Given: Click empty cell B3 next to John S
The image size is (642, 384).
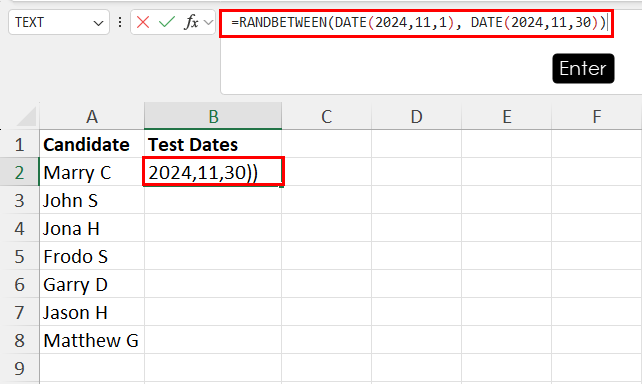Looking at the screenshot, I should (213, 200).
